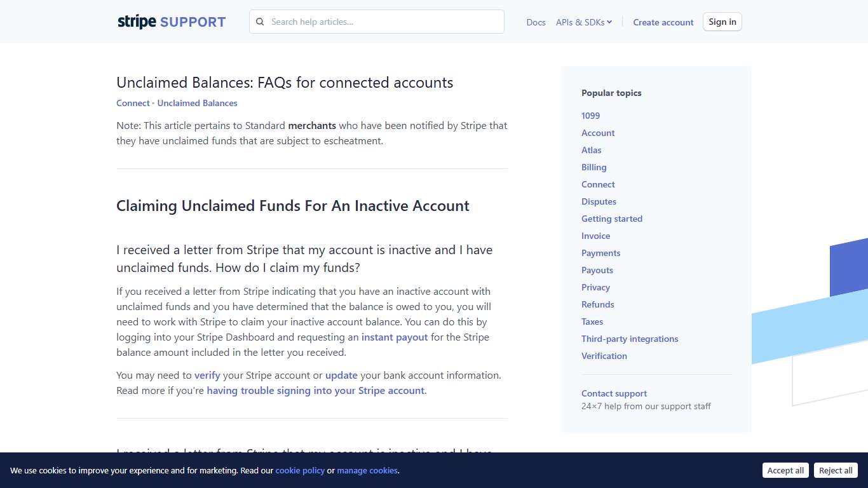Click the instant payout link

click(394, 337)
